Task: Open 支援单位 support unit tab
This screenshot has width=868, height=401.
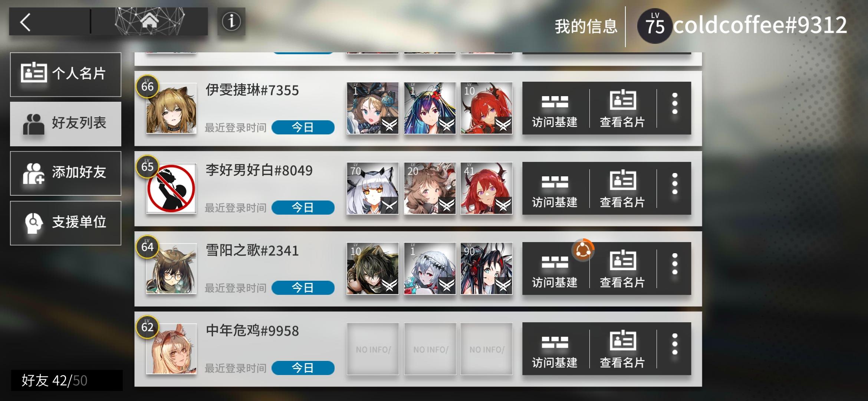Action: point(66,223)
